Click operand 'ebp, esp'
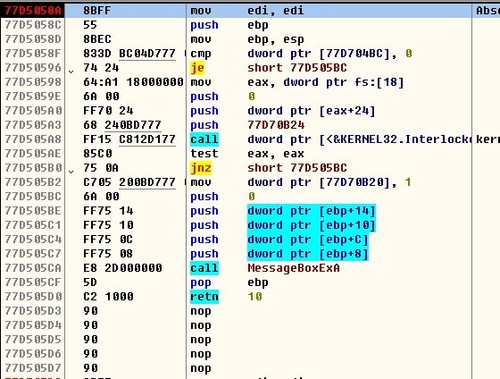Image resolution: width=500 pixels, height=379 pixels. tap(276, 39)
